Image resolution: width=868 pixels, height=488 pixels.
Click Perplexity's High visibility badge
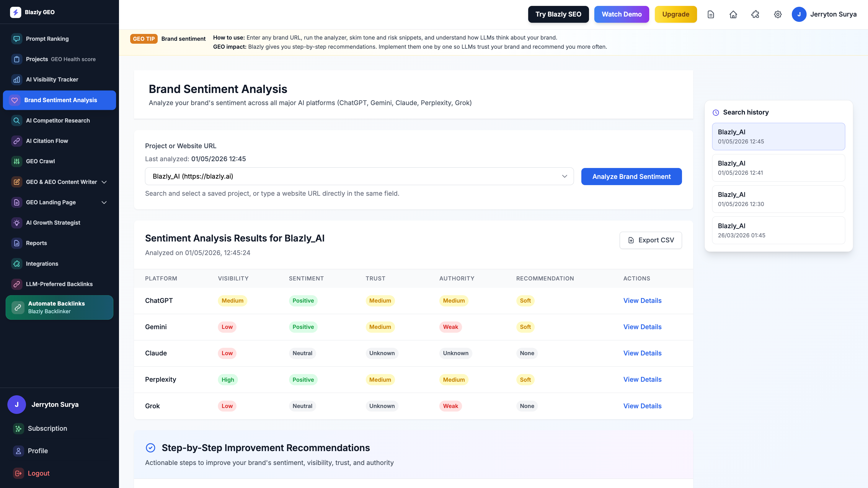(x=228, y=380)
